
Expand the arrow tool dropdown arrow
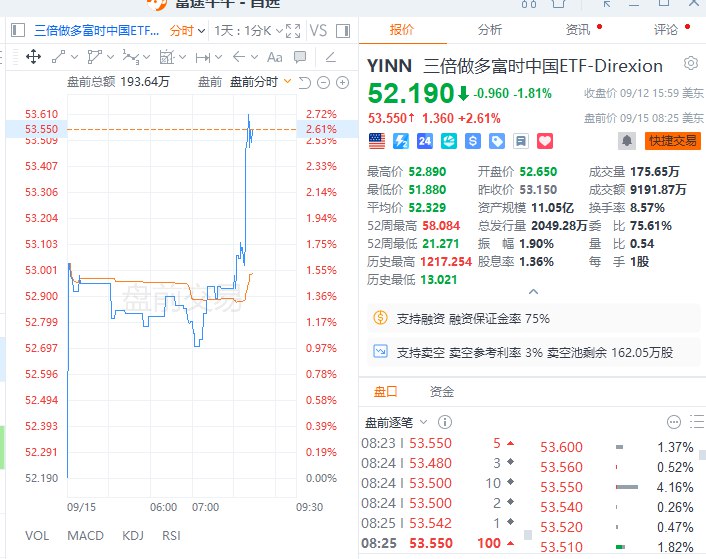coord(254,57)
